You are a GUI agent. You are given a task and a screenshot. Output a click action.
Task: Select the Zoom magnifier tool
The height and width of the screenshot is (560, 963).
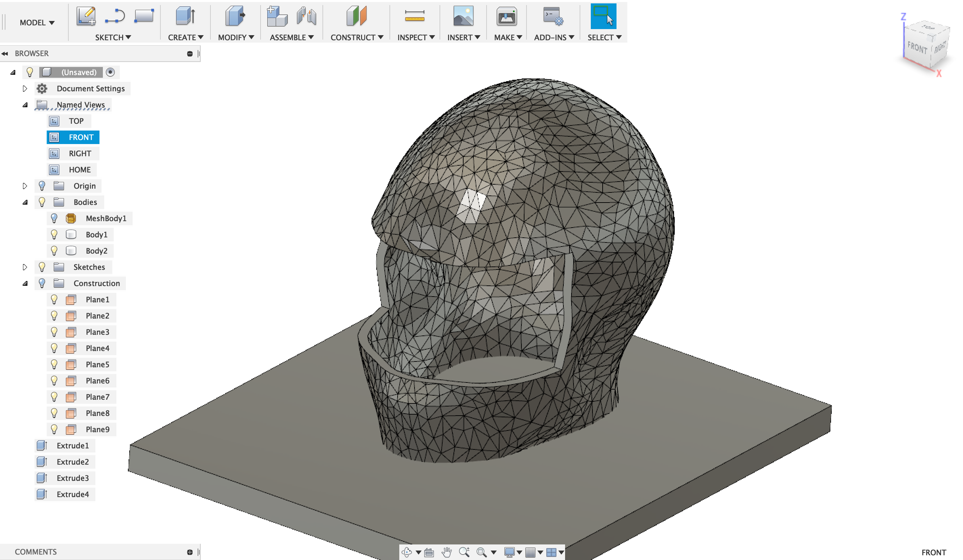(x=465, y=552)
